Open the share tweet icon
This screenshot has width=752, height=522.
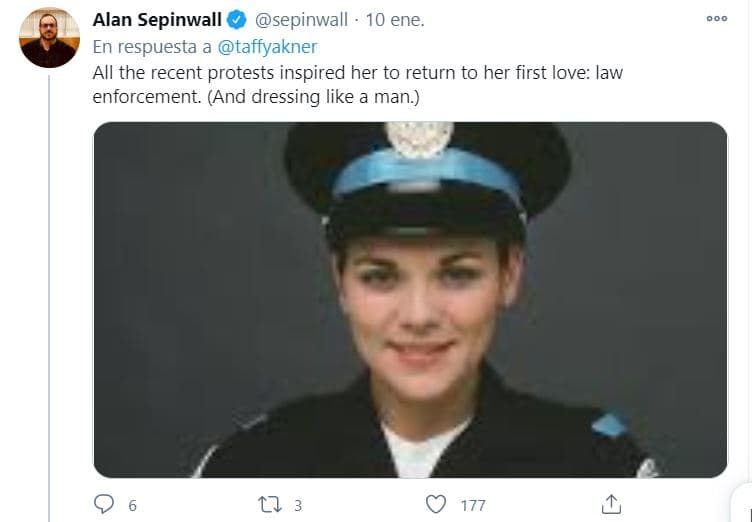click(609, 504)
